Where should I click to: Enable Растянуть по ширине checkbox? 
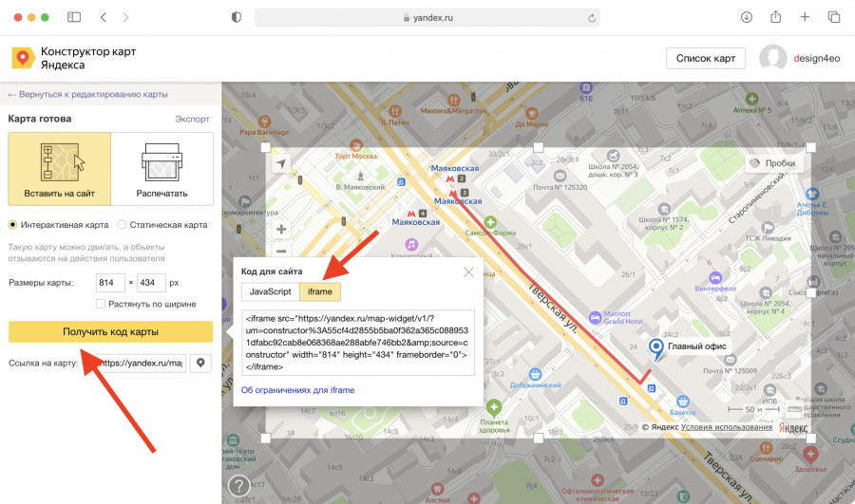tap(101, 304)
